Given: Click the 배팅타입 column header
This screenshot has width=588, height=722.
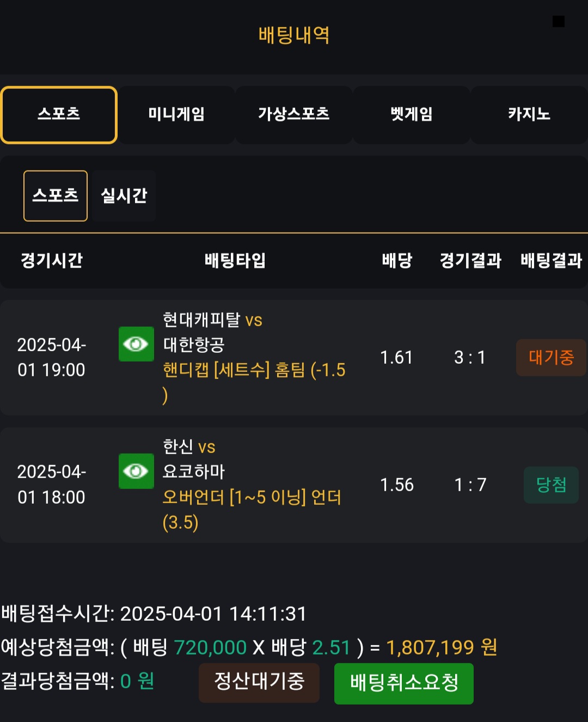Looking at the screenshot, I should pos(235,261).
